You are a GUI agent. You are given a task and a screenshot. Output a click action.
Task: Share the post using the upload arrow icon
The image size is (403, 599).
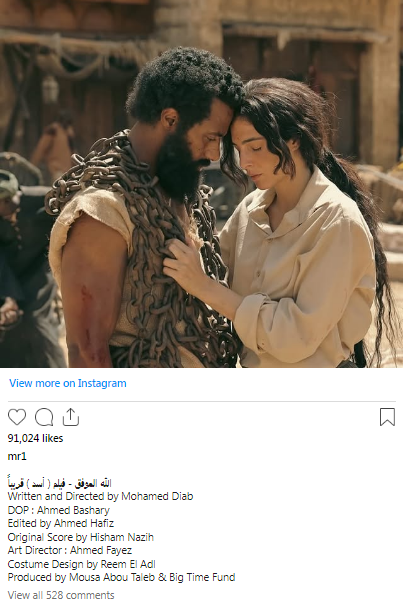click(70, 417)
